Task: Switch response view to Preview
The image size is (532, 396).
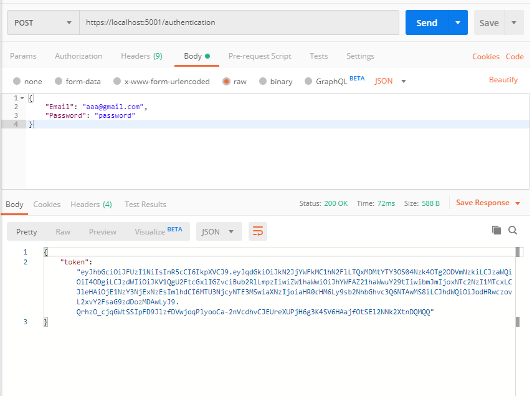Action: click(102, 231)
